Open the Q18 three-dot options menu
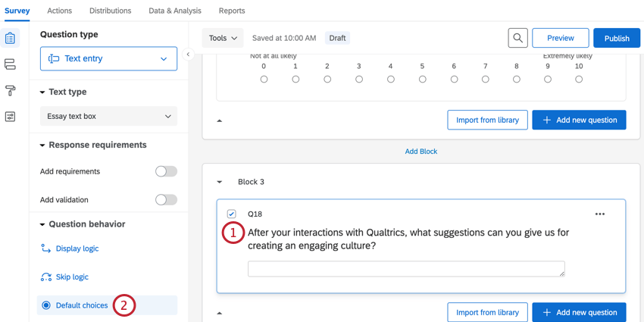This screenshot has height=322, width=644. (x=600, y=214)
